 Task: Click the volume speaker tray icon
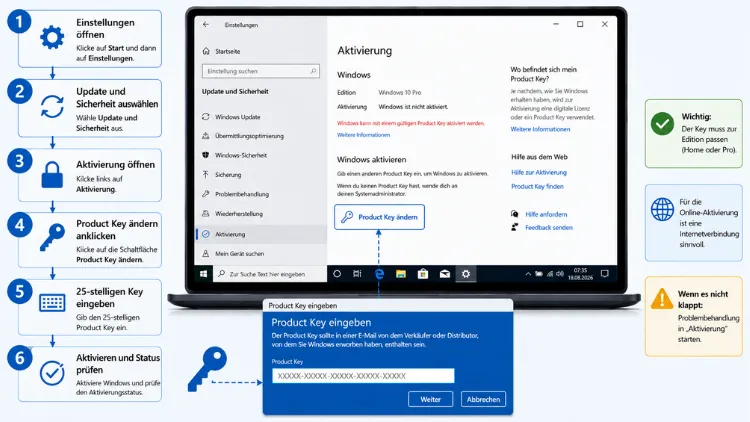(x=560, y=274)
